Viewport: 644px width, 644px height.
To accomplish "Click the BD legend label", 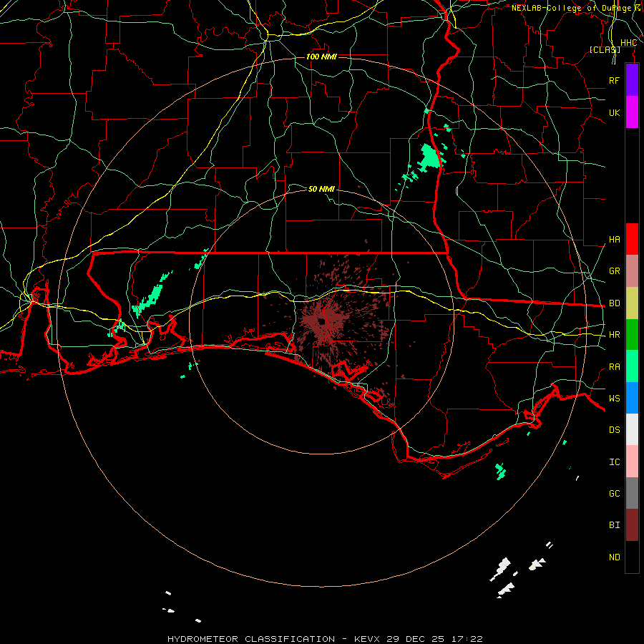I will [x=615, y=303].
